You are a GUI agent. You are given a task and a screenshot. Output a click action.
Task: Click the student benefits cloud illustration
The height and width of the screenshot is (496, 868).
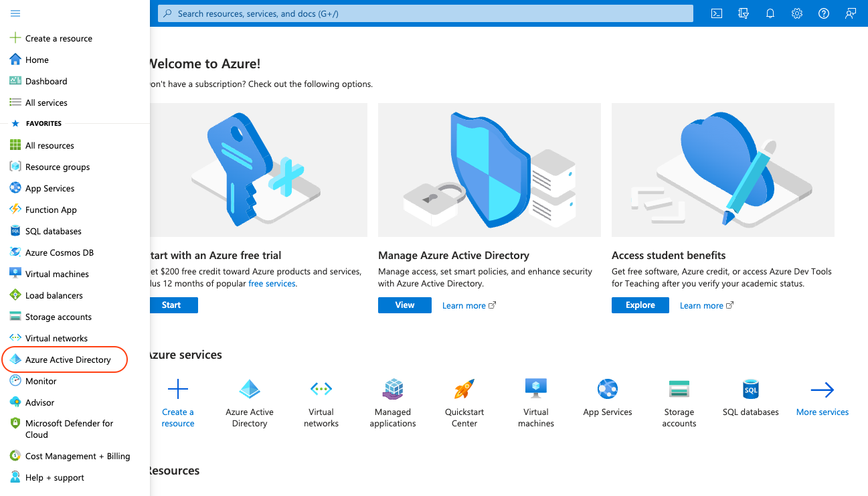(x=723, y=170)
